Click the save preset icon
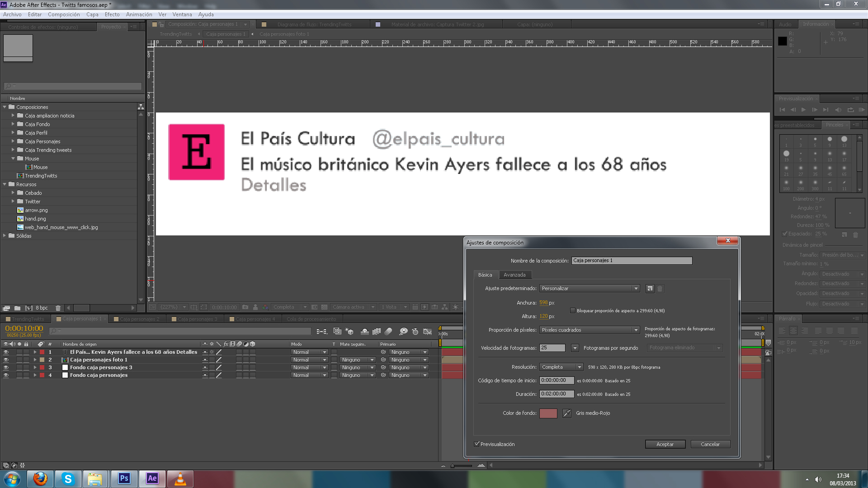868x488 pixels. 650,289
